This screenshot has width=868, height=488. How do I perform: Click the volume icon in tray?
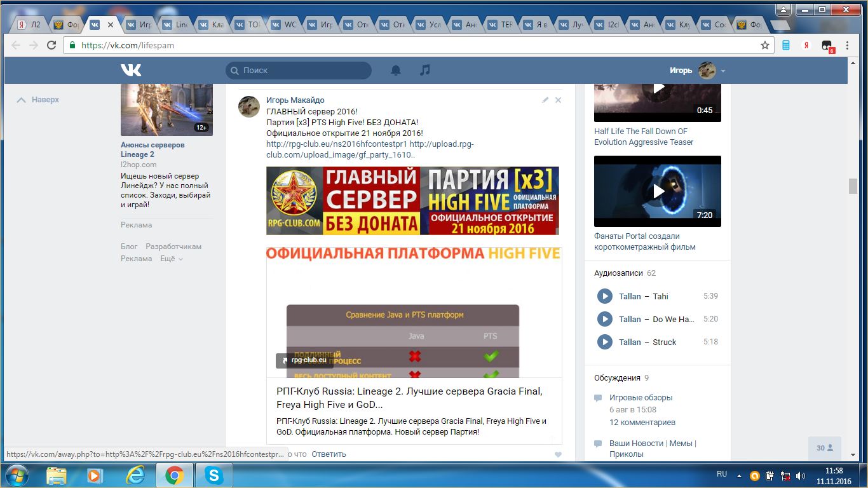point(801,475)
